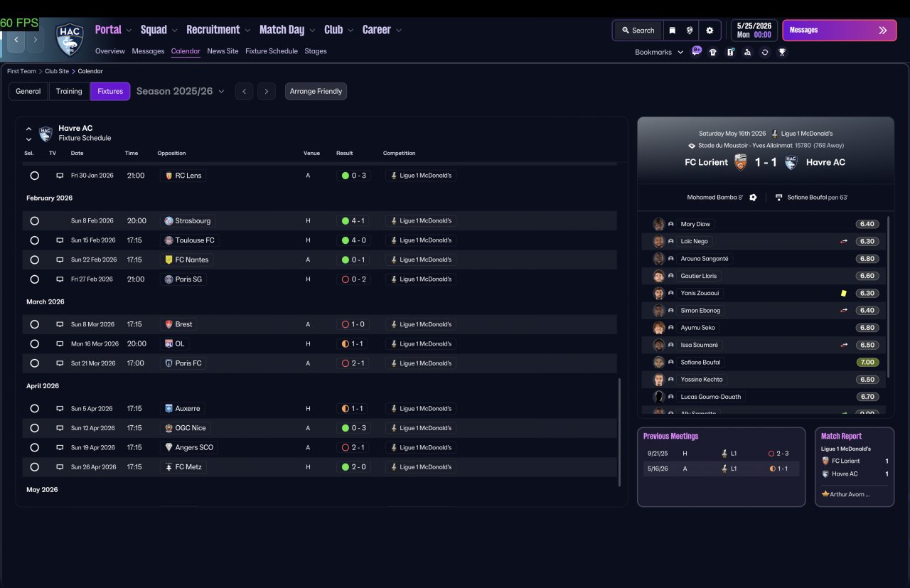
Task: Click the Arrange Friendly button
Action: tap(316, 91)
